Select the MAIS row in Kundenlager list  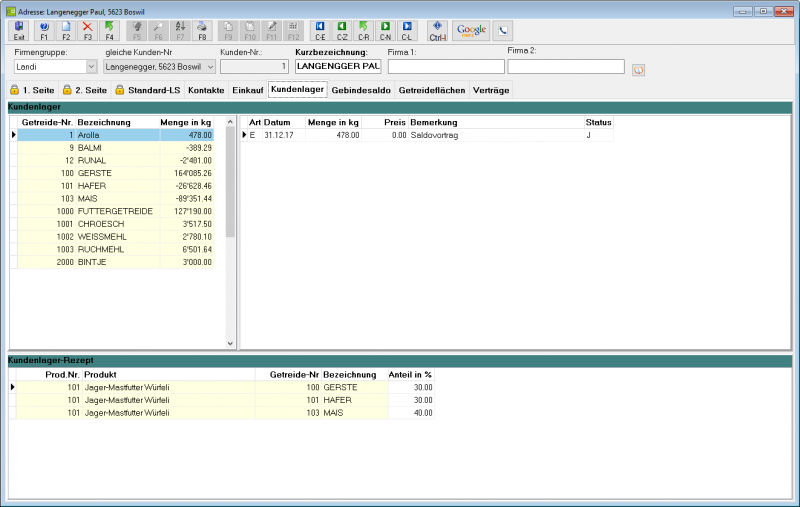(x=115, y=199)
